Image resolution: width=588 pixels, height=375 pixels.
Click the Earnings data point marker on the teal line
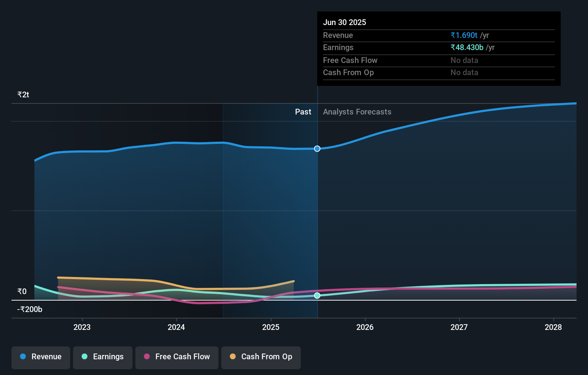point(317,296)
